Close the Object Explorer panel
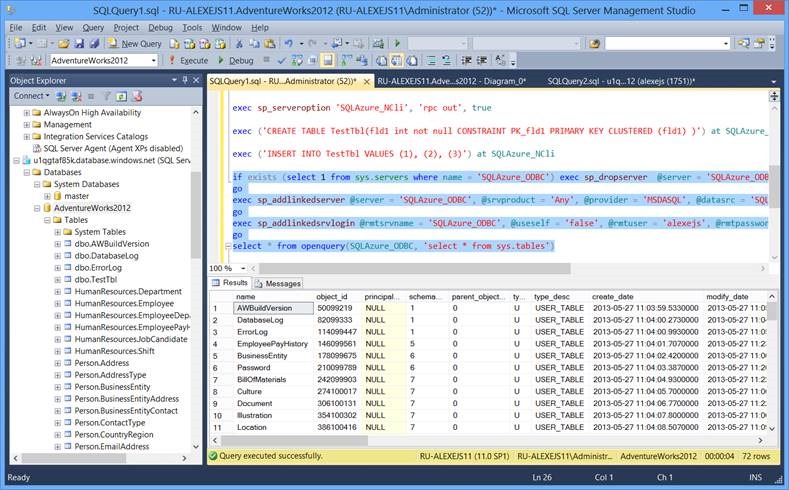 pyautogui.click(x=196, y=80)
